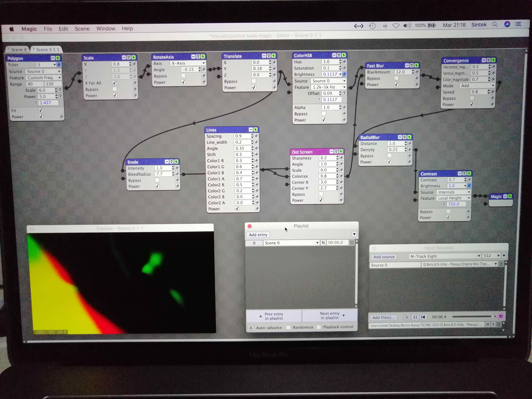Viewport: 532px width, 399px height.
Task: Click the green lightning icon on RotateAxis header
Action: point(203,57)
